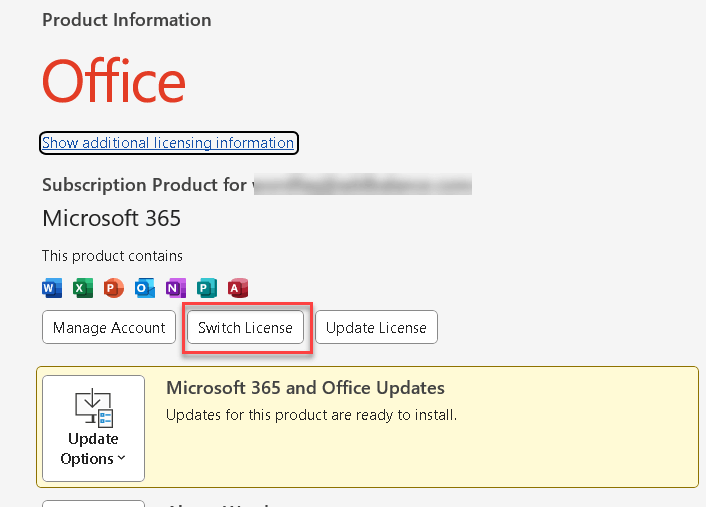The image size is (706, 507).
Task: Click the blurred subscription email address
Action: pyautogui.click(x=362, y=185)
